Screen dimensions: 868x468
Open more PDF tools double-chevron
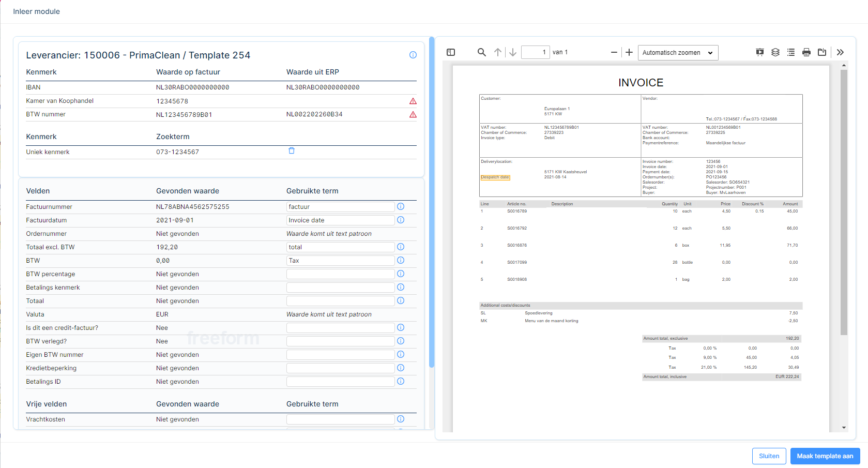click(x=840, y=52)
